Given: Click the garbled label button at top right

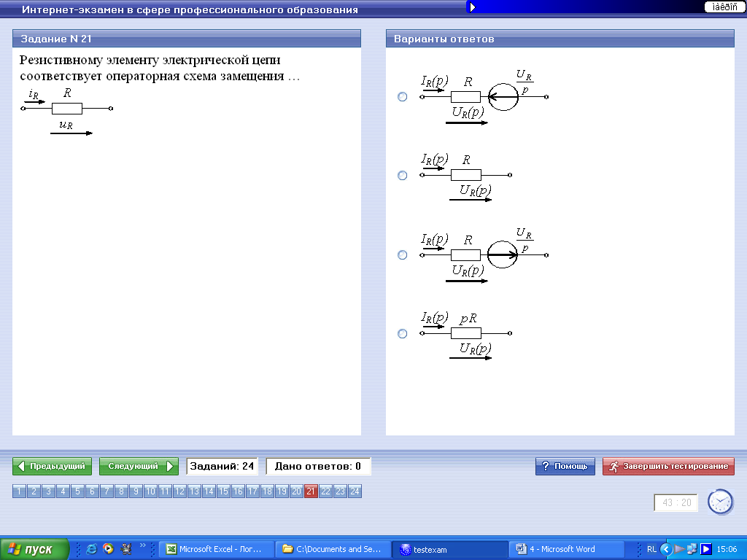Looking at the screenshot, I should (724, 7).
